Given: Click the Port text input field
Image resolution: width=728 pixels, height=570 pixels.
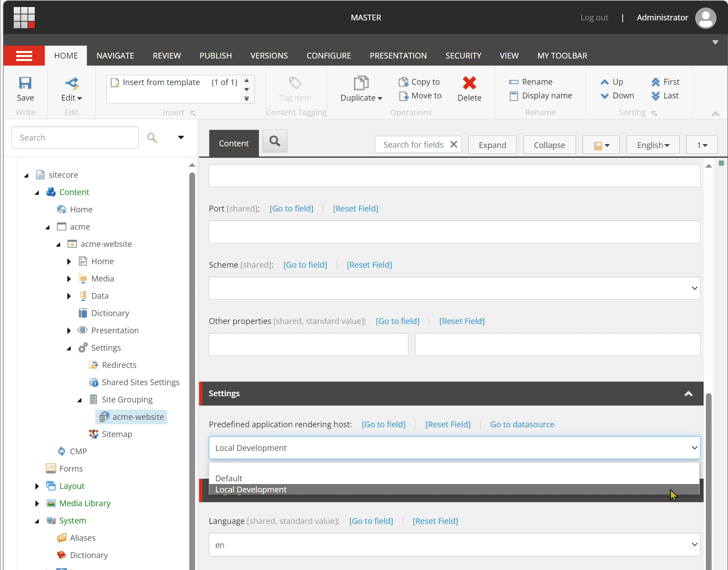Looking at the screenshot, I should point(454,232).
